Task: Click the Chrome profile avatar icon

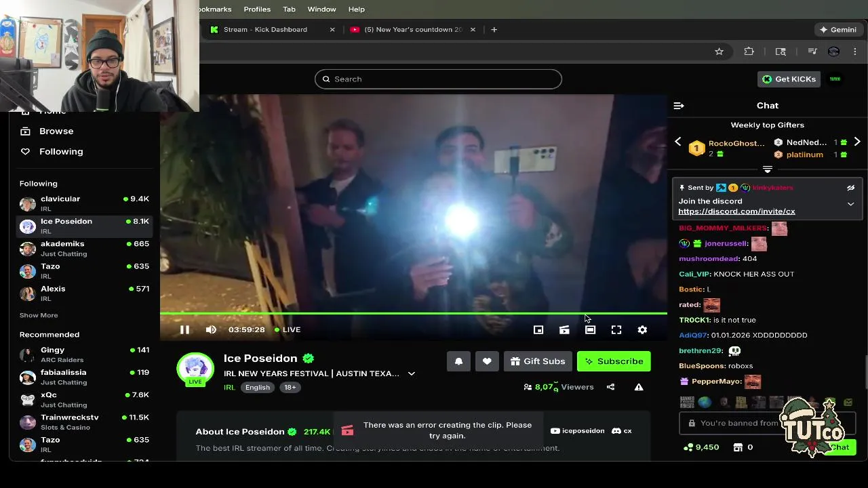Action: (x=834, y=52)
